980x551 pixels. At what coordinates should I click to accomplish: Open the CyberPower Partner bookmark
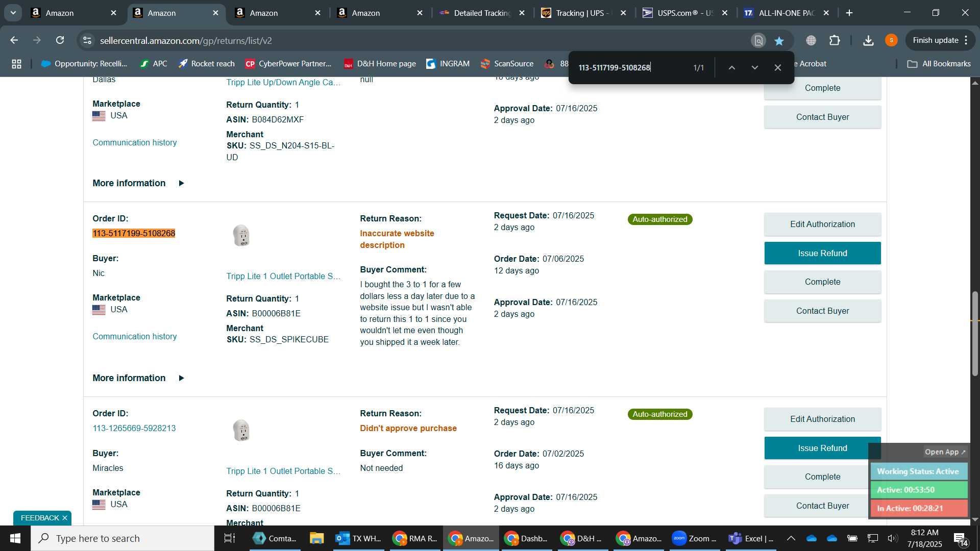click(288, 64)
